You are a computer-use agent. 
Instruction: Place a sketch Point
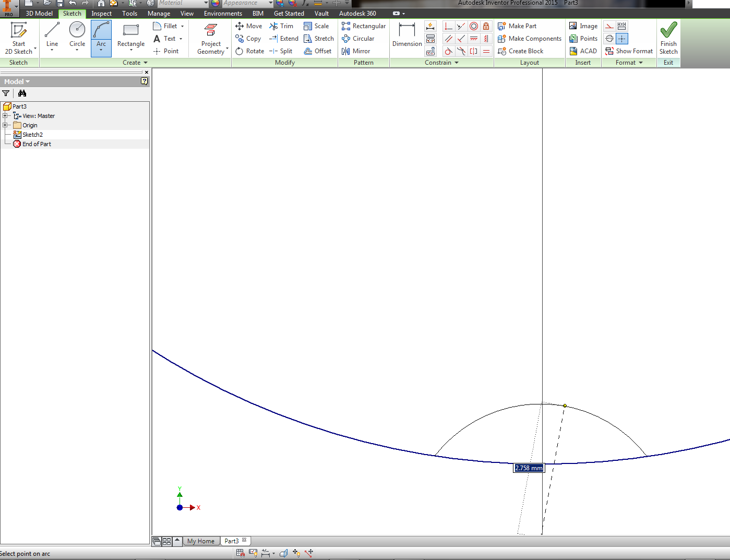click(166, 51)
